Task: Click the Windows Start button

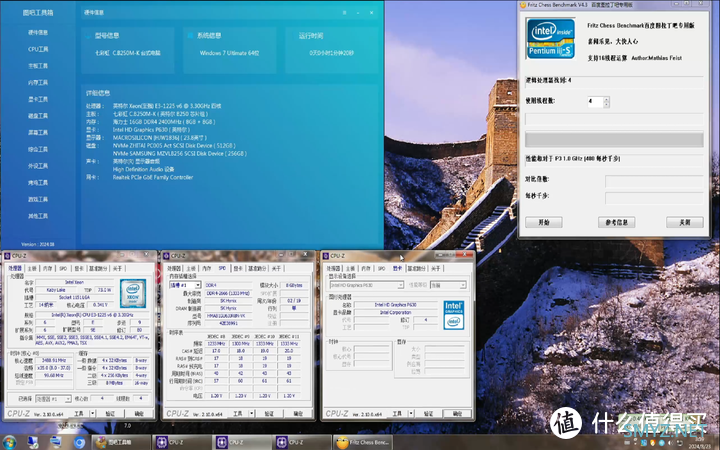Action: pos(9,440)
